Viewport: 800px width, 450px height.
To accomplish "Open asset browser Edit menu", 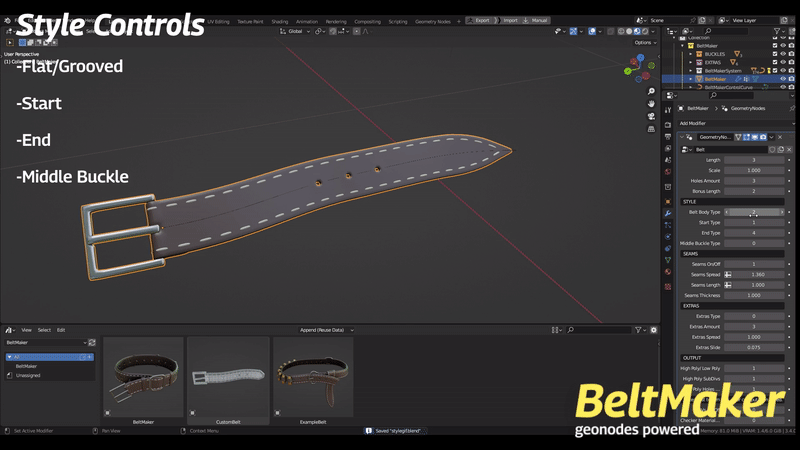I will (61, 330).
